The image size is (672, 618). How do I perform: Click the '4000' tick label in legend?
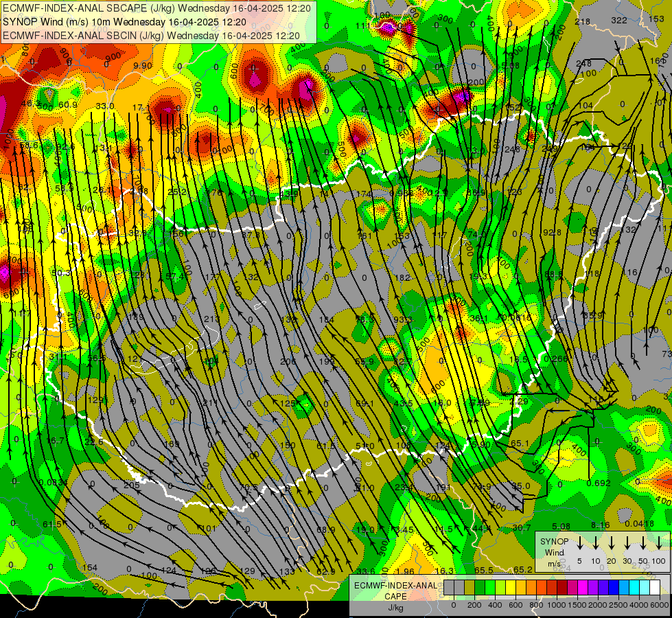click(x=640, y=605)
